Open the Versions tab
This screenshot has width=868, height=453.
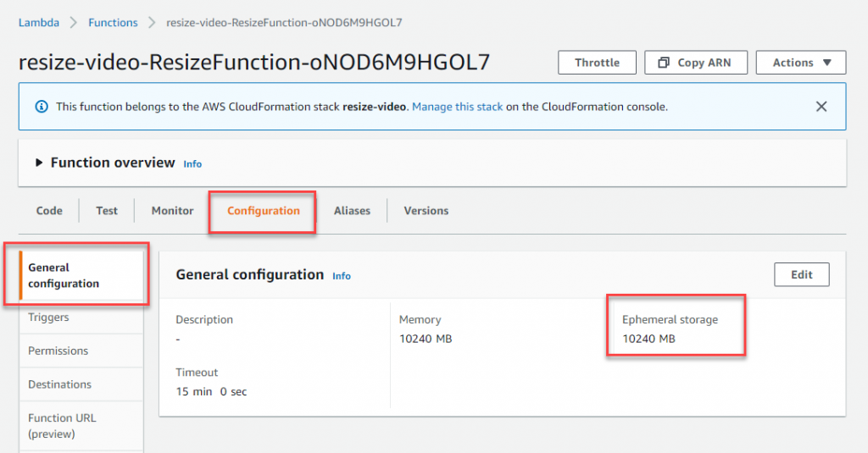pyautogui.click(x=426, y=211)
